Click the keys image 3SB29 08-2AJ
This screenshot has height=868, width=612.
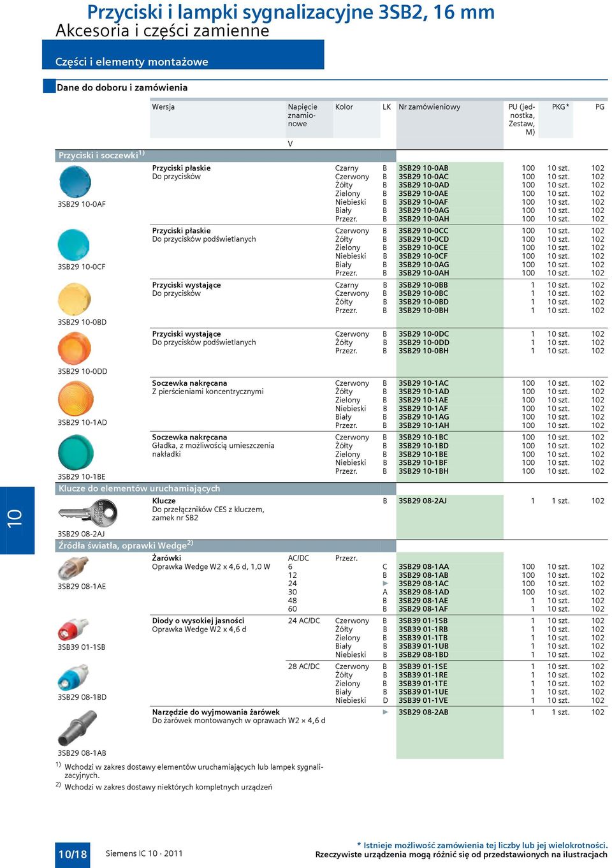pyautogui.click(x=88, y=513)
